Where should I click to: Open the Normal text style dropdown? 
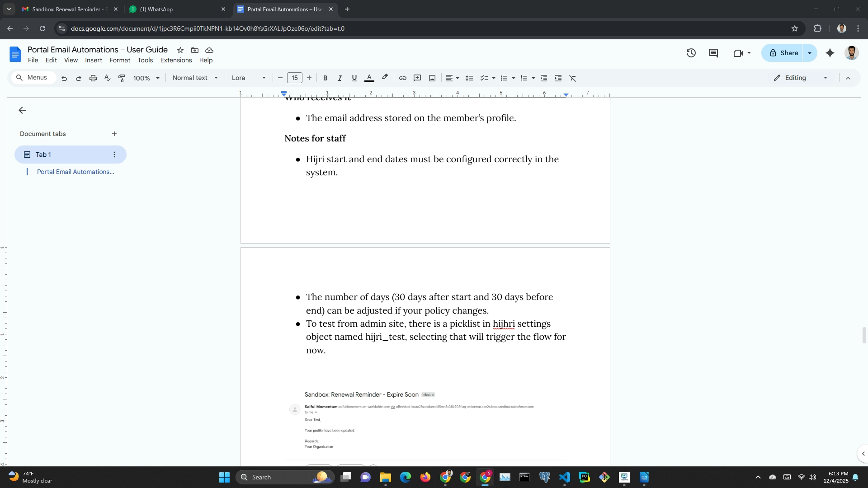click(195, 78)
